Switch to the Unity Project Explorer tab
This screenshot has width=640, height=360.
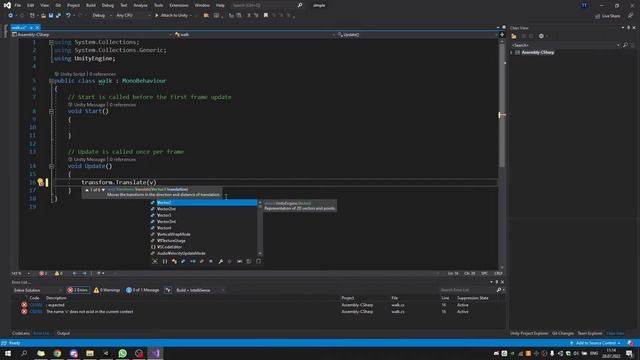point(529,333)
